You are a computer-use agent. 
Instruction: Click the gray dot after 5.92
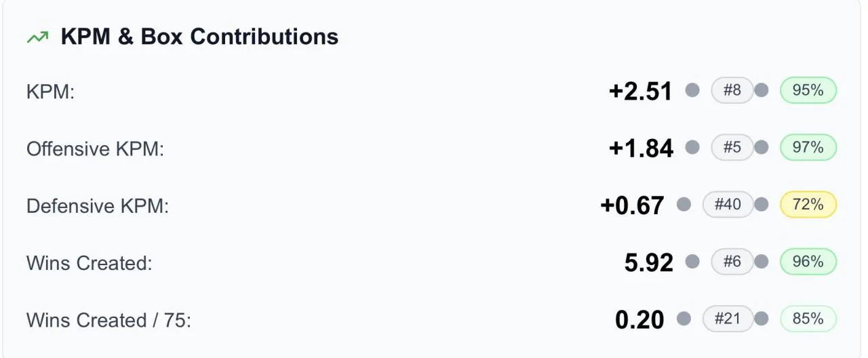point(692,261)
